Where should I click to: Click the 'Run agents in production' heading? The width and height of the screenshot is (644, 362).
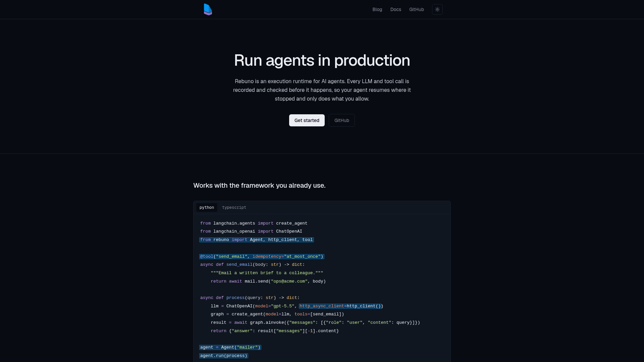click(322, 60)
